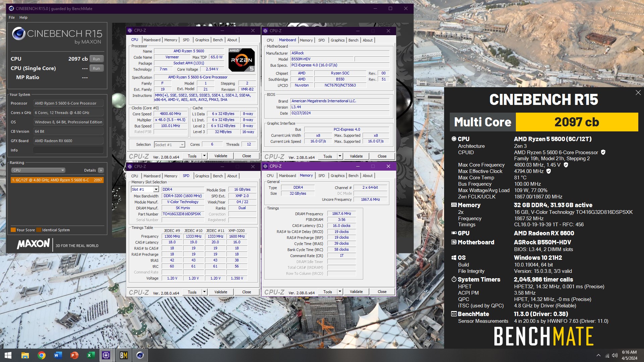Click Tools in CPU tab CPU-Z window
The height and width of the screenshot is (362, 644).
(192, 156)
